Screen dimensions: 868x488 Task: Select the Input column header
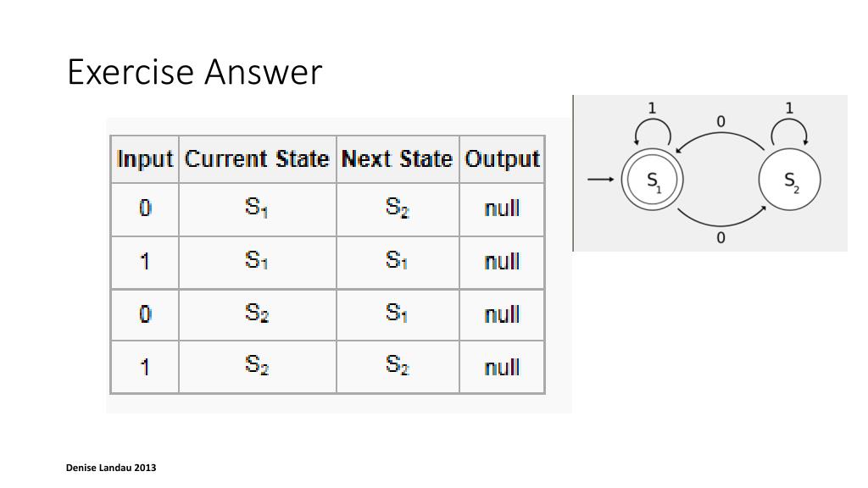click(x=145, y=159)
